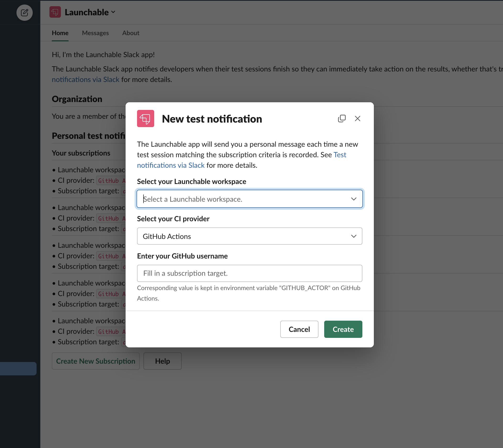This screenshot has height=448, width=503.
Task: Click the GitHub Actions dropdown chevron arrow
Action: pyautogui.click(x=354, y=236)
